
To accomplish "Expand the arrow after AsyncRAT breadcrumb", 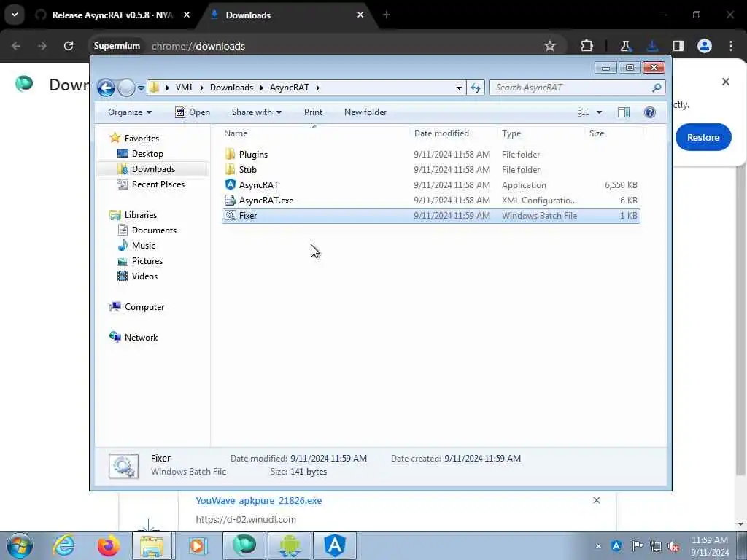I will coord(318,87).
